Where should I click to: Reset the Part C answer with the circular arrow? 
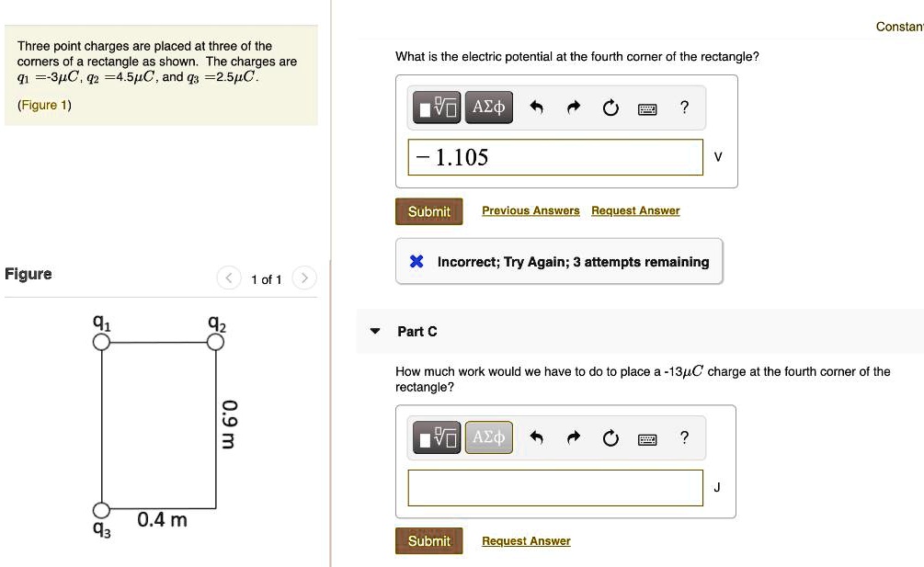[611, 439]
